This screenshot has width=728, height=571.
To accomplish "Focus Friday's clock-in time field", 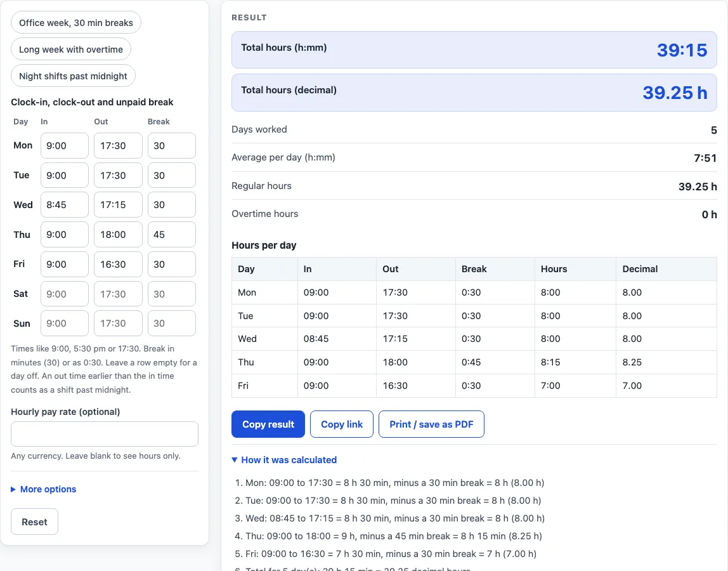I will pyautogui.click(x=65, y=264).
